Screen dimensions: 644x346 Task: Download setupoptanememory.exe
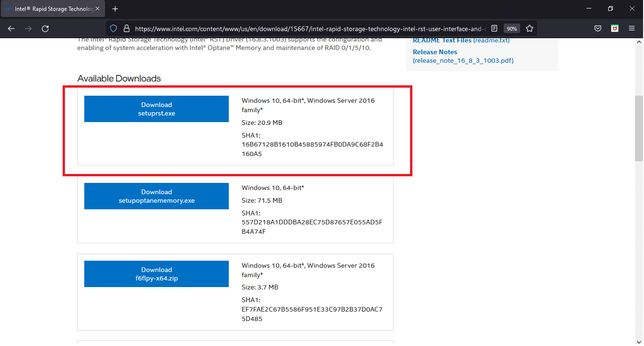point(156,196)
